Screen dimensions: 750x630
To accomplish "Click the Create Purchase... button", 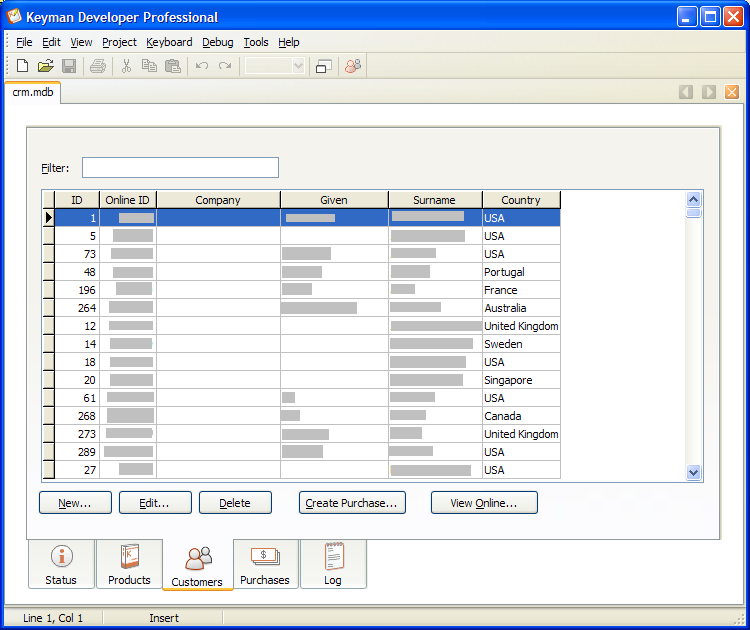I will (x=352, y=503).
